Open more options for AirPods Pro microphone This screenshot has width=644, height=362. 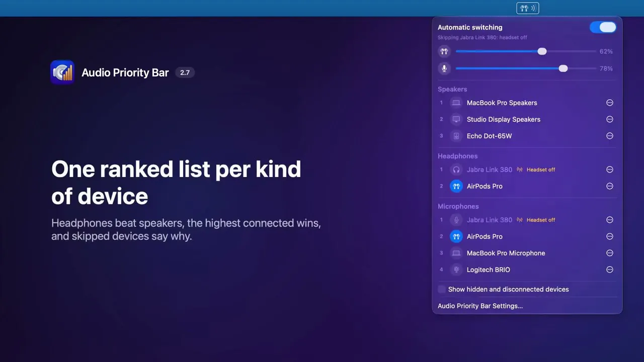[610, 236]
